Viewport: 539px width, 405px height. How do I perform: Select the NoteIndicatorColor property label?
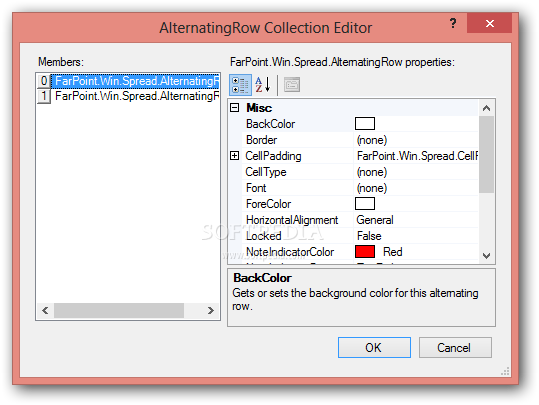pos(290,252)
